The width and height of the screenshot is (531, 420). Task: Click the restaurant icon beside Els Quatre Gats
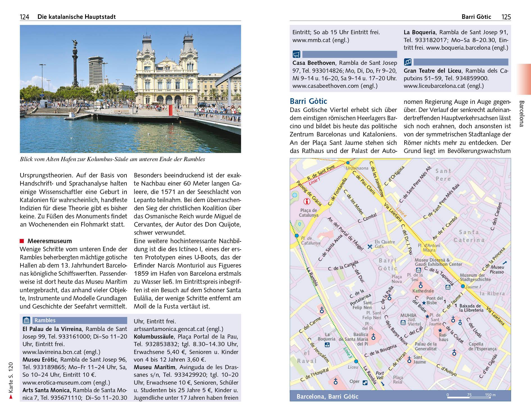[370, 246]
